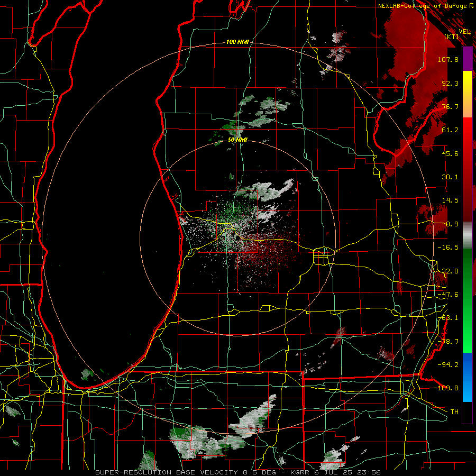
Task: Click the gray near-zero segment of color bar
Action: click(x=467, y=235)
